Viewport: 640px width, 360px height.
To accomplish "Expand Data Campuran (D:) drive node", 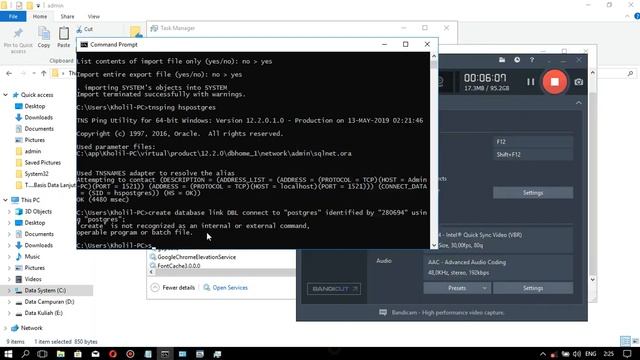I will [x=9, y=302].
